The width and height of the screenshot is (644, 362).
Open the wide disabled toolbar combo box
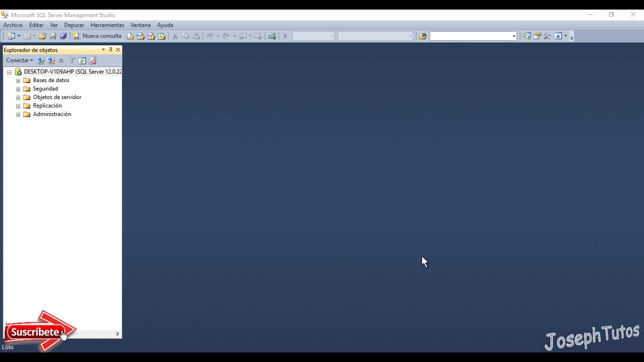click(x=375, y=36)
